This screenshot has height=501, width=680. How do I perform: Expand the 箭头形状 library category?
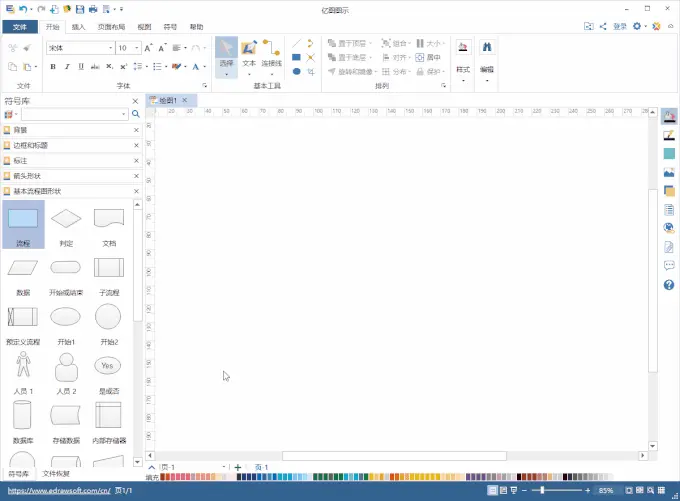point(71,176)
